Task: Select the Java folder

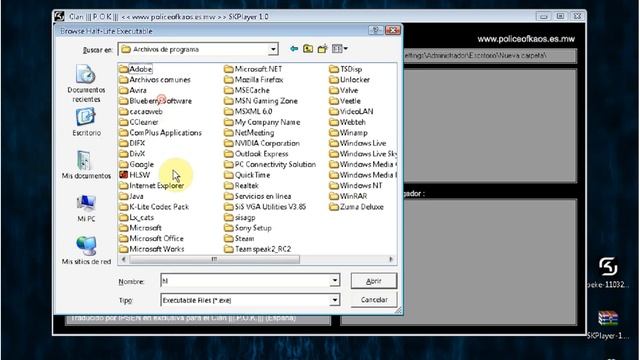Action: tap(131, 196)
